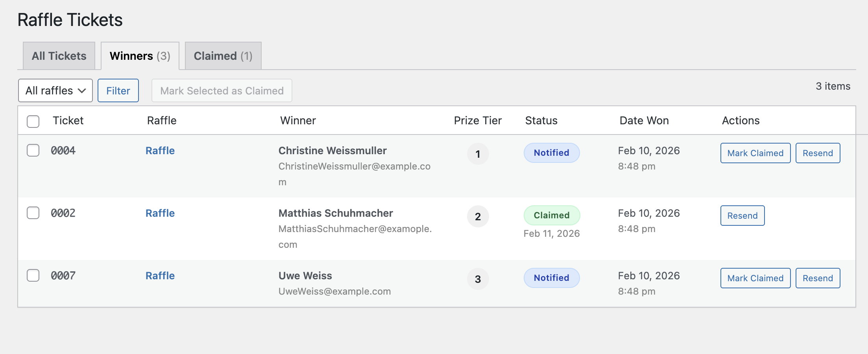This screenshot has width=868, height=354.
Task: Check the box for ticket 0002
Action: (33, 213)
